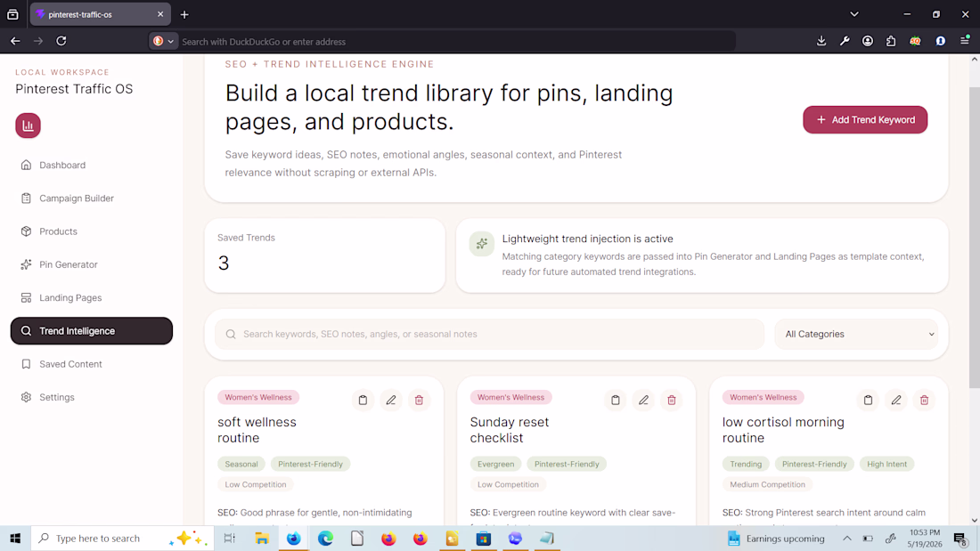This screenshot has width=980, height=551.
Task: Click the Add Trend Keyword button
Action: click(x=865, y=119)
